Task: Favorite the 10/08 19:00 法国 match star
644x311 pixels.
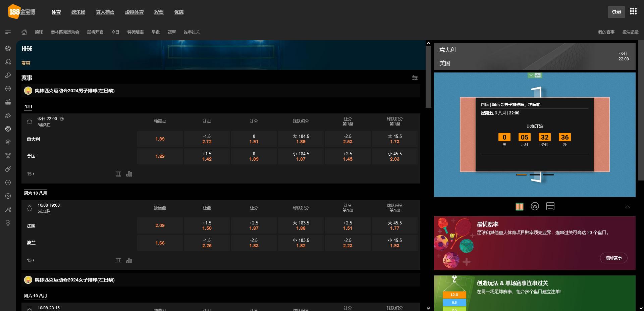Action: click(30, 208)
